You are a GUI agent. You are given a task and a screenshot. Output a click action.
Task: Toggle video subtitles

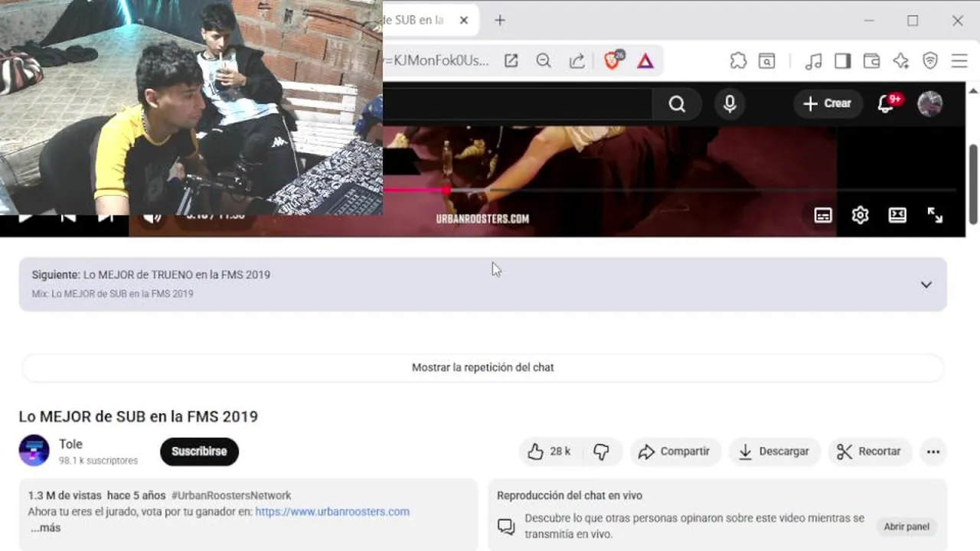(x=823, y=216)
